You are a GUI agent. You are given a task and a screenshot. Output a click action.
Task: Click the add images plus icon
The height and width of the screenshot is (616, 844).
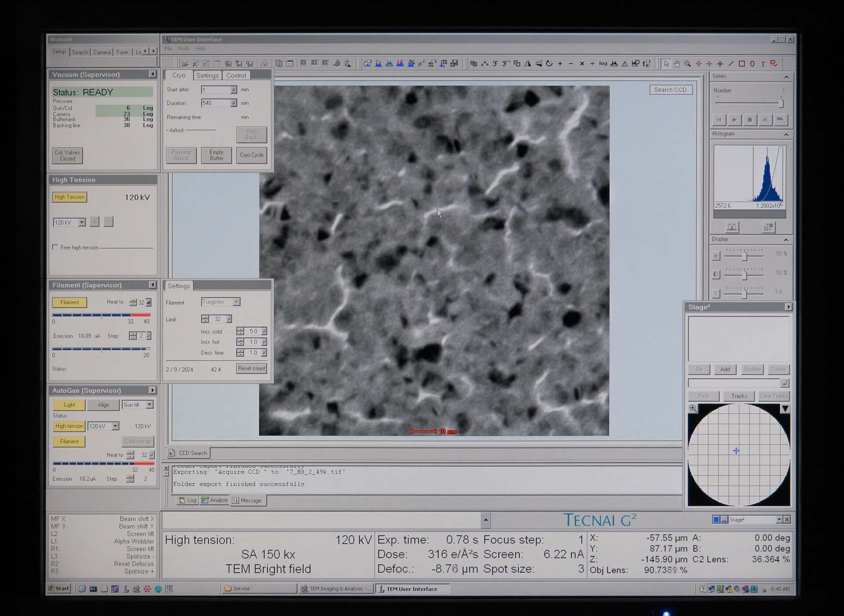[560, 64]
